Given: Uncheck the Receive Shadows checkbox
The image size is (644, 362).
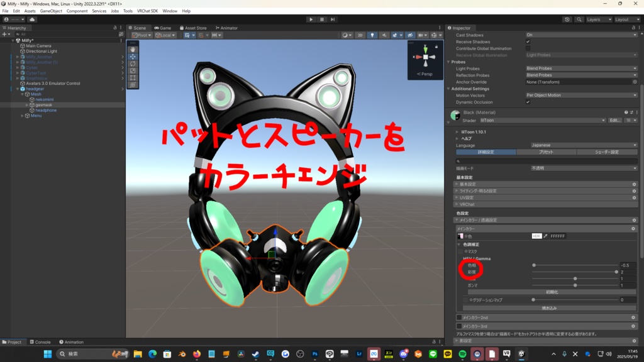Looking at the screenshot, I should (x=528, y=41).
